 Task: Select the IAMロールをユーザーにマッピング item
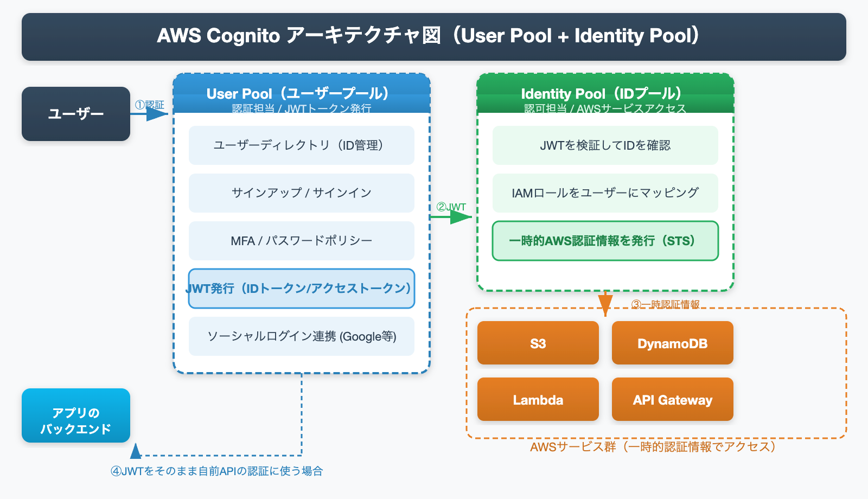point(605,193)
